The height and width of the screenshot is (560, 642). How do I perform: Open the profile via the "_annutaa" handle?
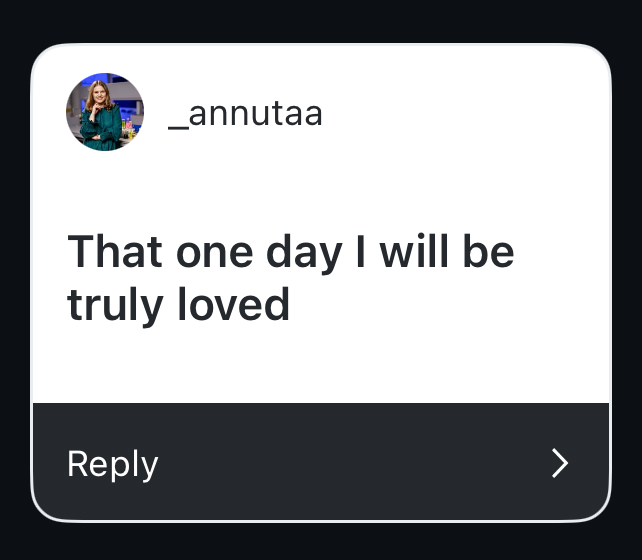(x=245, y=113)
